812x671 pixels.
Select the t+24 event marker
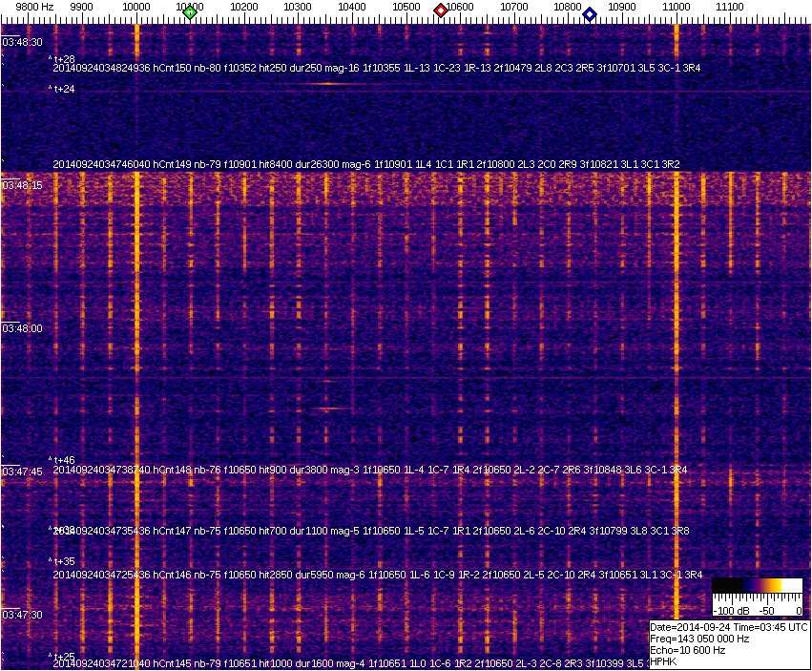pyautogui.click(x=62, y=89)
